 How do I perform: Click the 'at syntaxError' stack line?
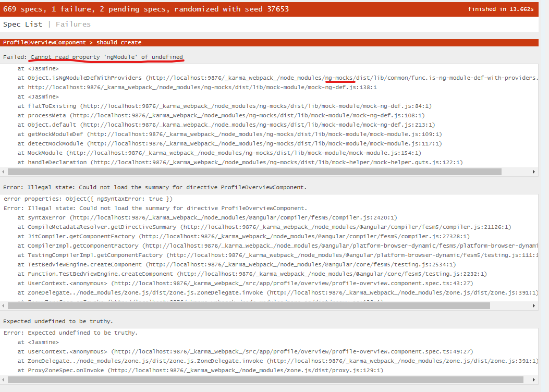pos(208,218)
